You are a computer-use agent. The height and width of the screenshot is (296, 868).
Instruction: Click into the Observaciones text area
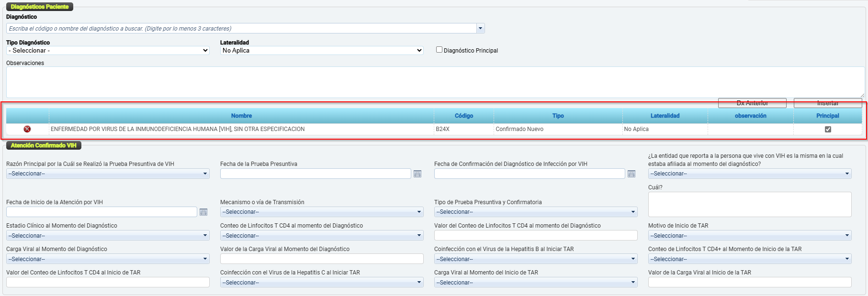point(435,82)
